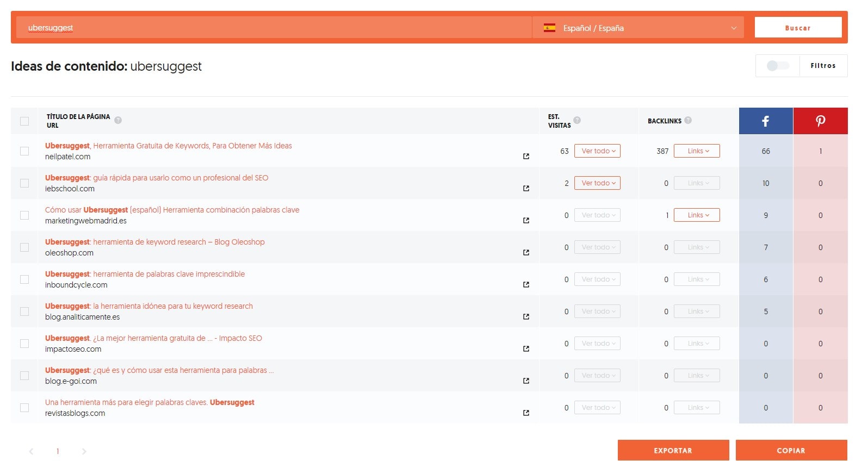Click the Facebook column header icon
Viewport: 868px width, 461px height.
(x=766, y=121)
